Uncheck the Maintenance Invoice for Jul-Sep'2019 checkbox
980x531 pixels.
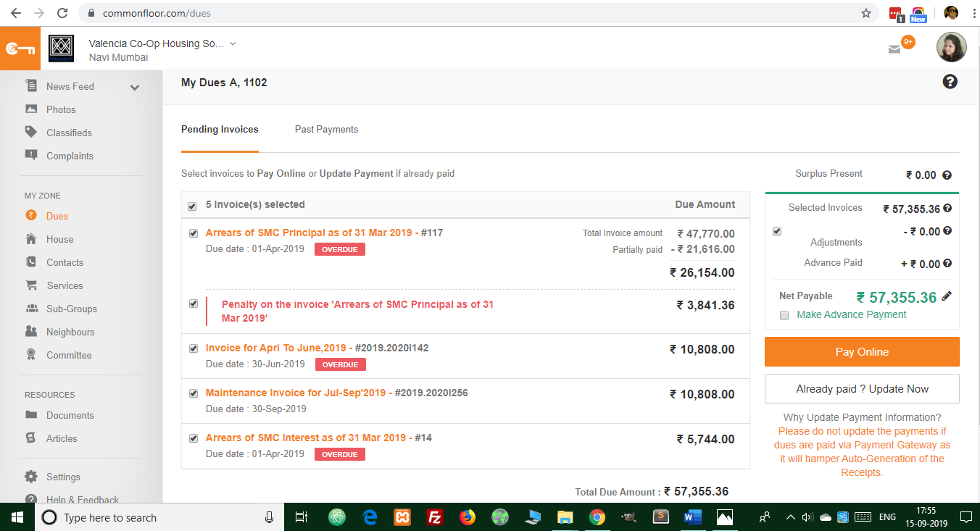(x=194, y=393)
